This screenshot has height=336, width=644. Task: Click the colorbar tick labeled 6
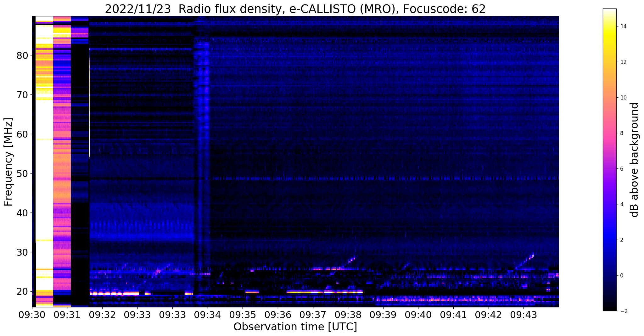point(621,169)
